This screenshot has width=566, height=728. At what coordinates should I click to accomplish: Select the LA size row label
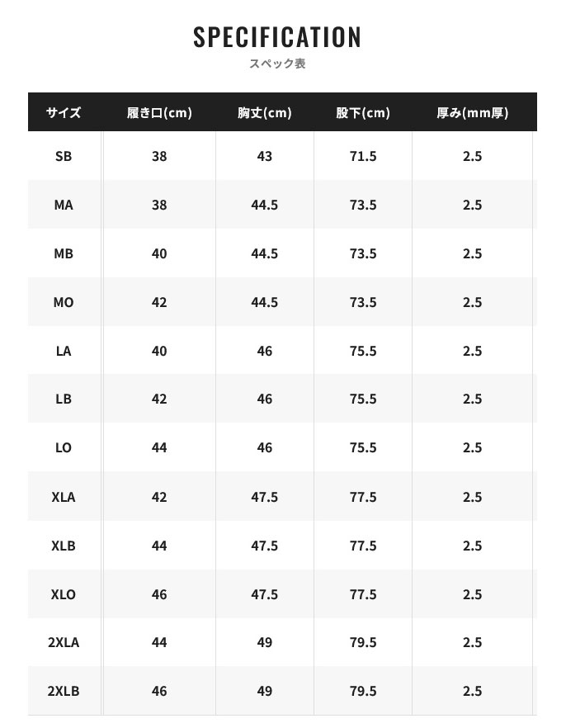64,351
